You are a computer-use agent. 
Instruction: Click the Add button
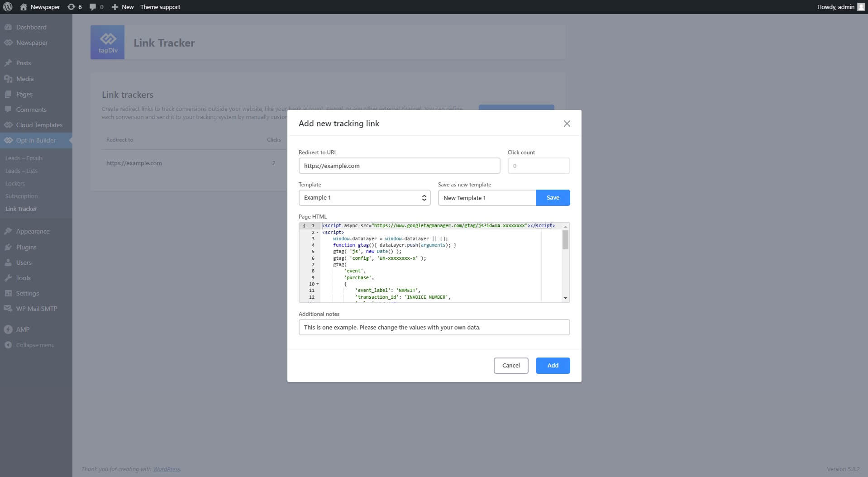click(x=553, y=366)
